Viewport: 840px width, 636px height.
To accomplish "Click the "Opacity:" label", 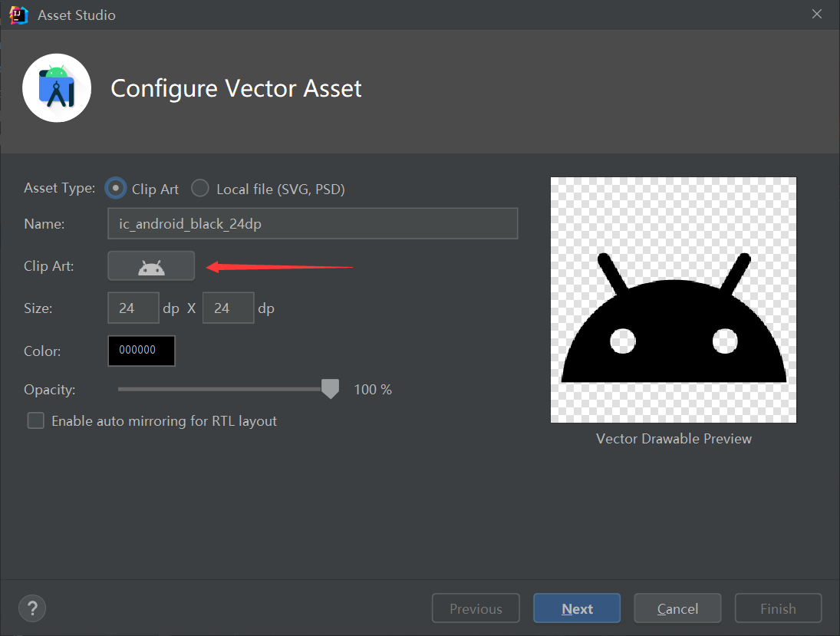I will pyautogui.click(x=50, y=390).
